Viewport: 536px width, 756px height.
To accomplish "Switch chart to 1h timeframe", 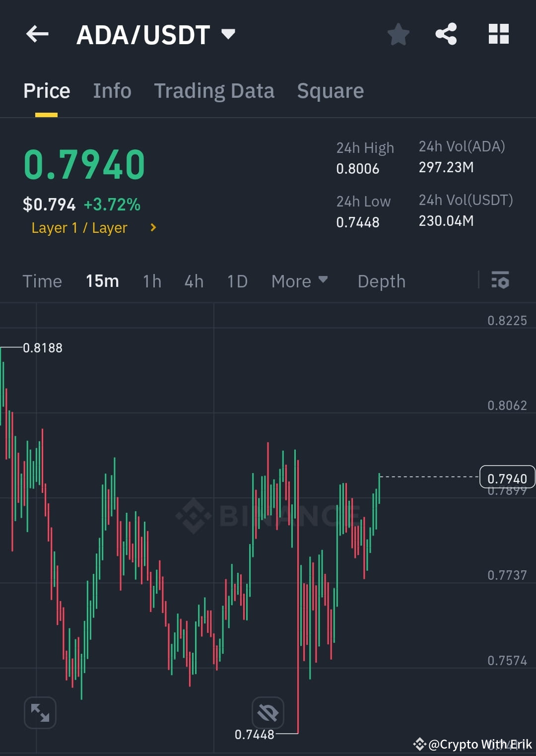I will 152,281.
